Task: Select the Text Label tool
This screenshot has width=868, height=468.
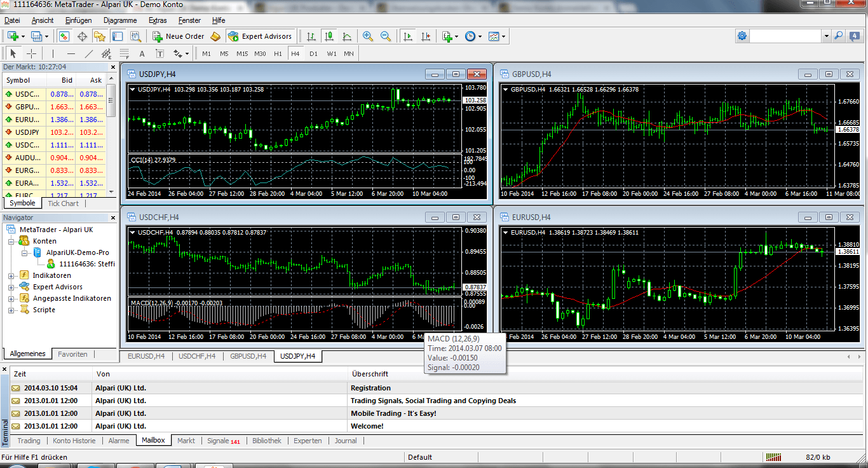Action: 160,53
